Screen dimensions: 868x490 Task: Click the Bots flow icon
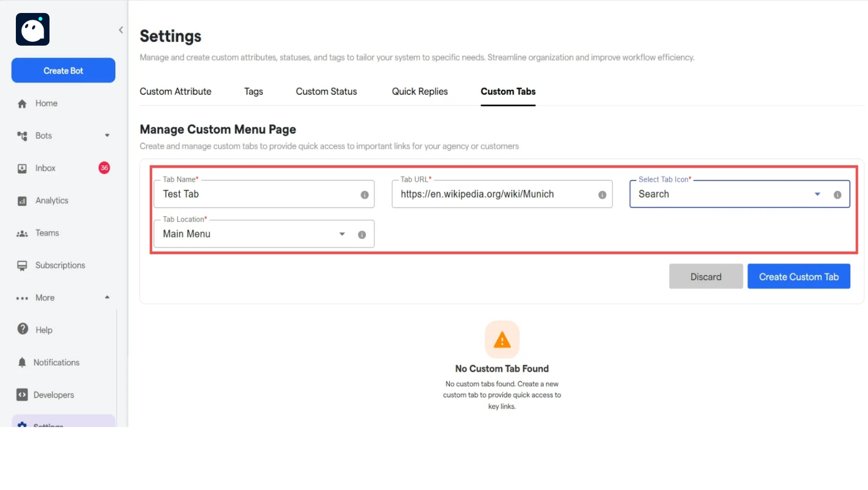pyautogui.click(x=22, y=136)
